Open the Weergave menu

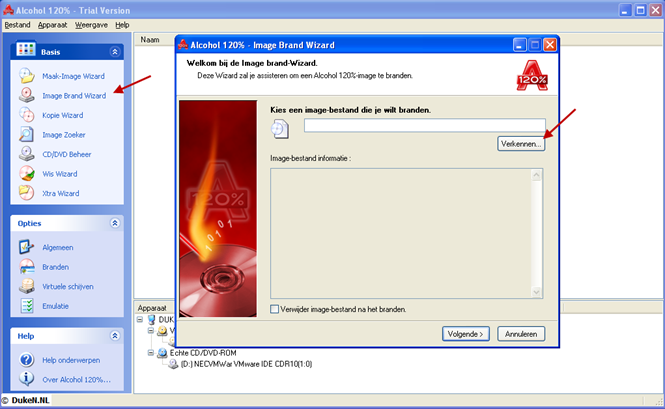pos(91,25)
